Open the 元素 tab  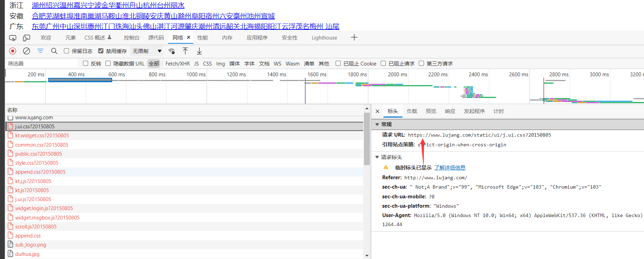pyautogui.click(x=70, y=37)
